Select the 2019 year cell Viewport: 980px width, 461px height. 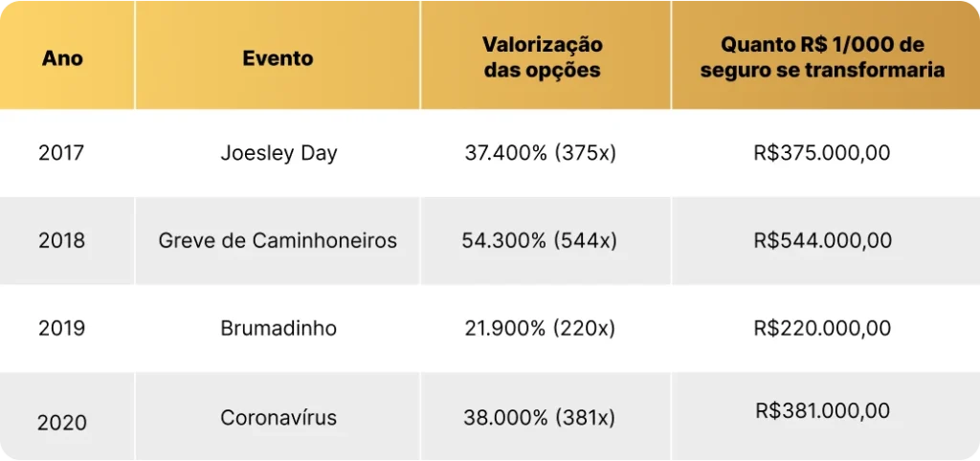(62, 329)
